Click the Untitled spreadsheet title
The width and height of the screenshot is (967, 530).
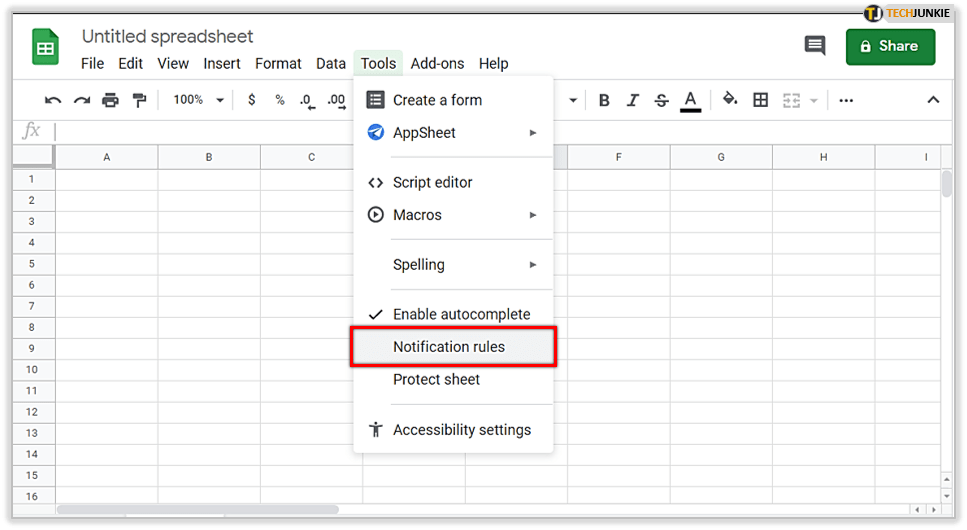point(168,37)
